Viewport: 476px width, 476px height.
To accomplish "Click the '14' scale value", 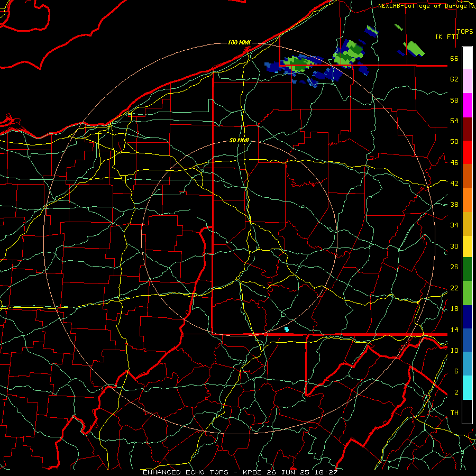I will (454, 329).
